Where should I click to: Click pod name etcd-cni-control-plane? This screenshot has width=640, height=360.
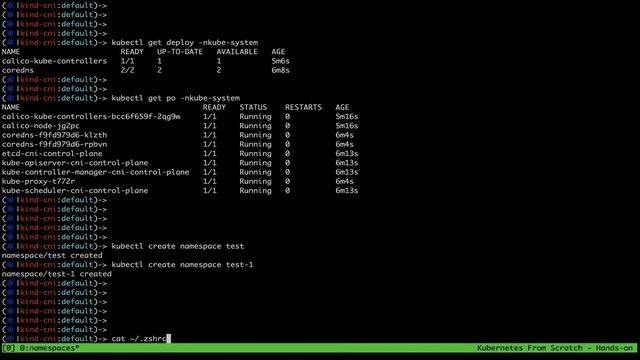tap(52, 153)
